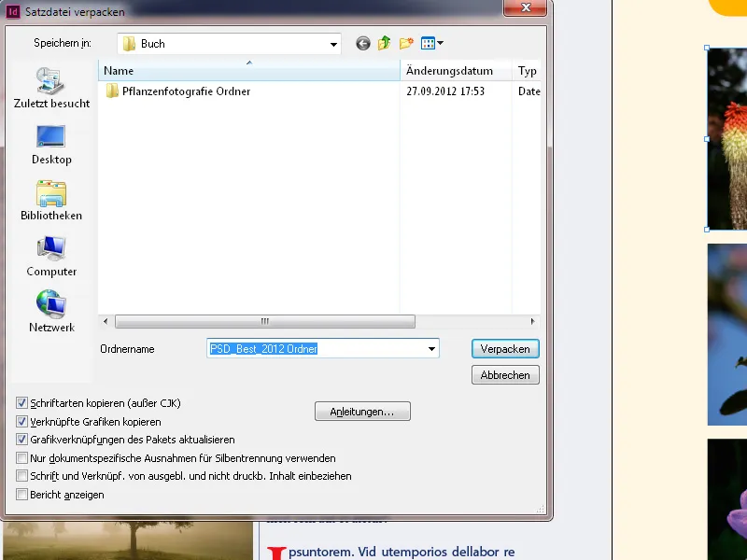Click the horizontal scrollbar thumb
This screenshot has width=747, height=560.
pos(265,321)
